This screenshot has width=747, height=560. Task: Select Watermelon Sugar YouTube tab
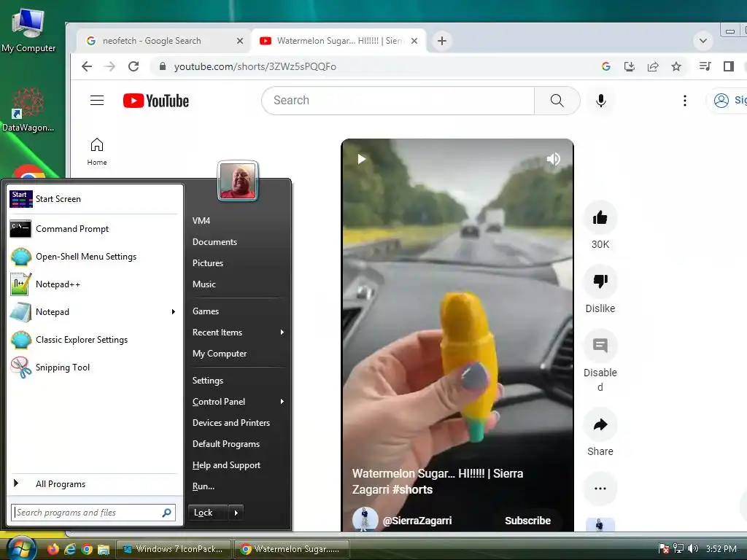pyautogui.click(x=338, y=41)
